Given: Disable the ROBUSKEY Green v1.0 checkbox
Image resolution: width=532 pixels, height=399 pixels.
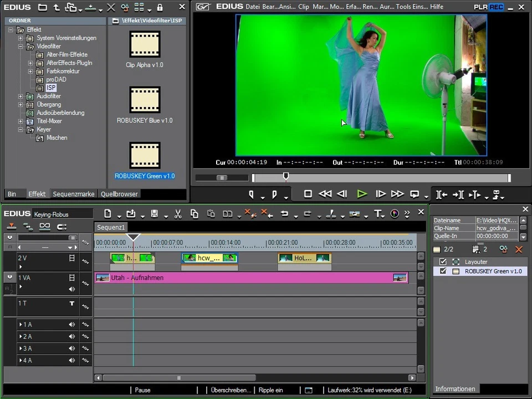Looking at the screenshot, I should tap(443, 272).
